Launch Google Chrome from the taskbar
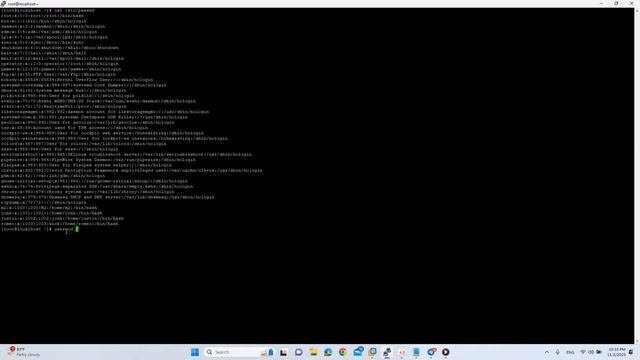This screenshot has width=640, height=360. (342, 352)
